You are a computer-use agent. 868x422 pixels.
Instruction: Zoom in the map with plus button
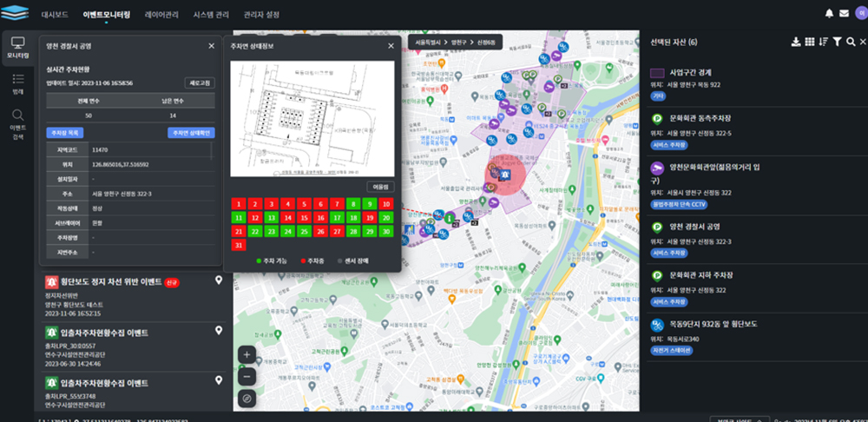point(247,354)
